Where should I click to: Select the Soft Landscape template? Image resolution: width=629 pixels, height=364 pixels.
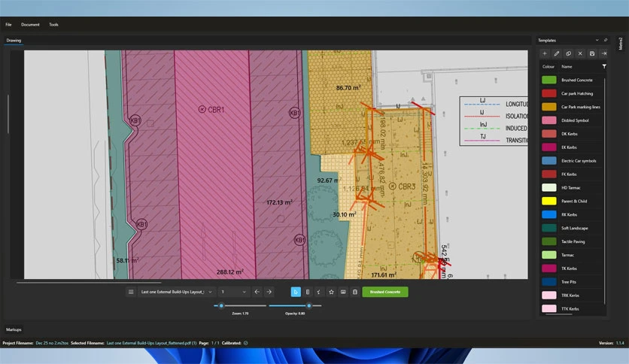coord(572,228)
